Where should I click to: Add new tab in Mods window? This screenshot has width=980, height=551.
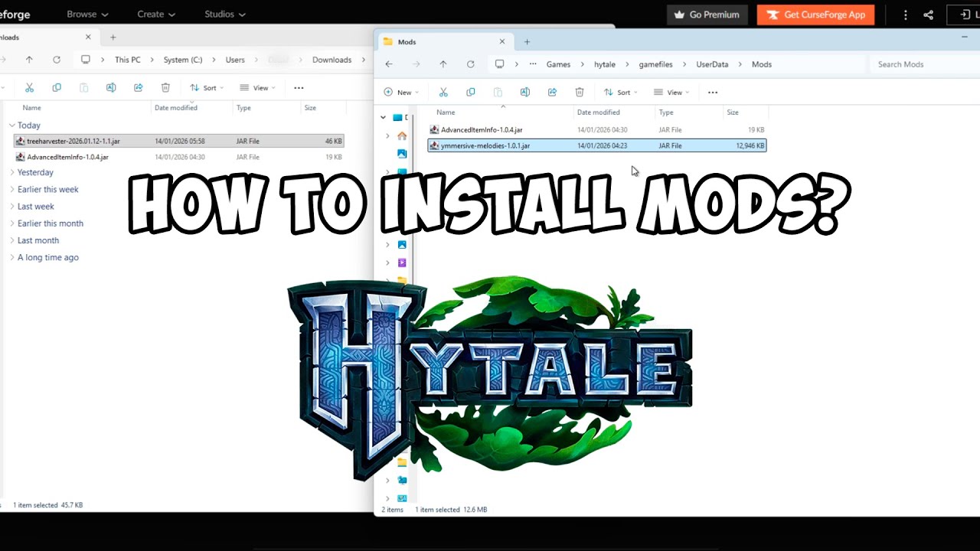click(527, 41)
